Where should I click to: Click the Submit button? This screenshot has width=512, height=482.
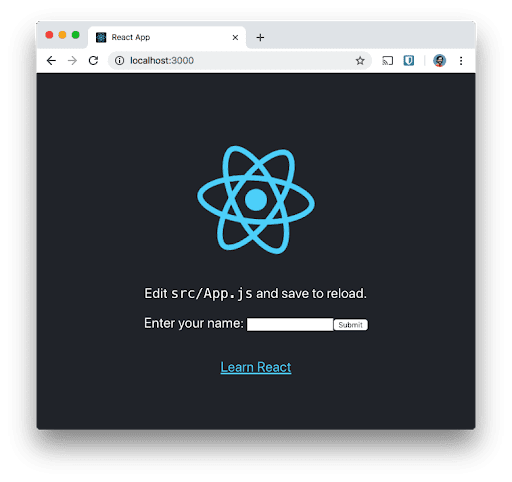coord(351,325)
